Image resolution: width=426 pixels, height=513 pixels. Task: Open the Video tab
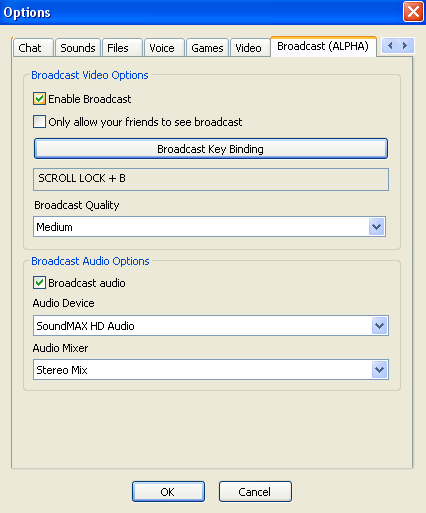250,48
